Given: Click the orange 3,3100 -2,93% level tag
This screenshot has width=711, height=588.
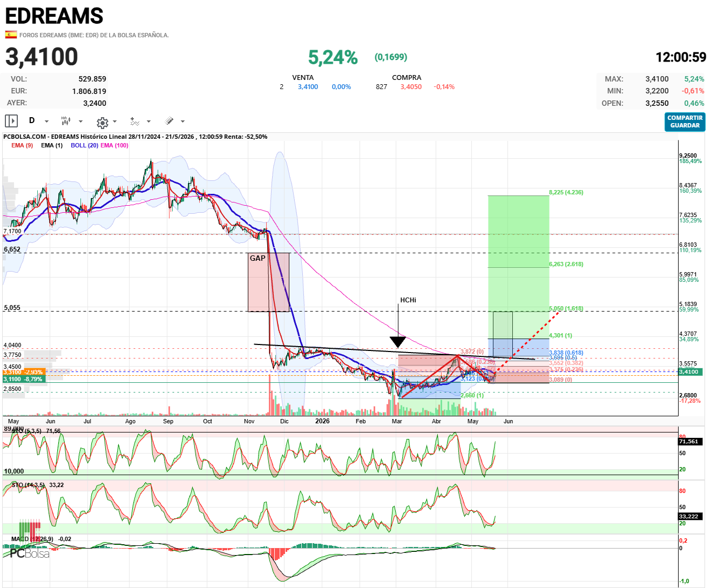Looking at the screenshot, I should pos(23,372).
